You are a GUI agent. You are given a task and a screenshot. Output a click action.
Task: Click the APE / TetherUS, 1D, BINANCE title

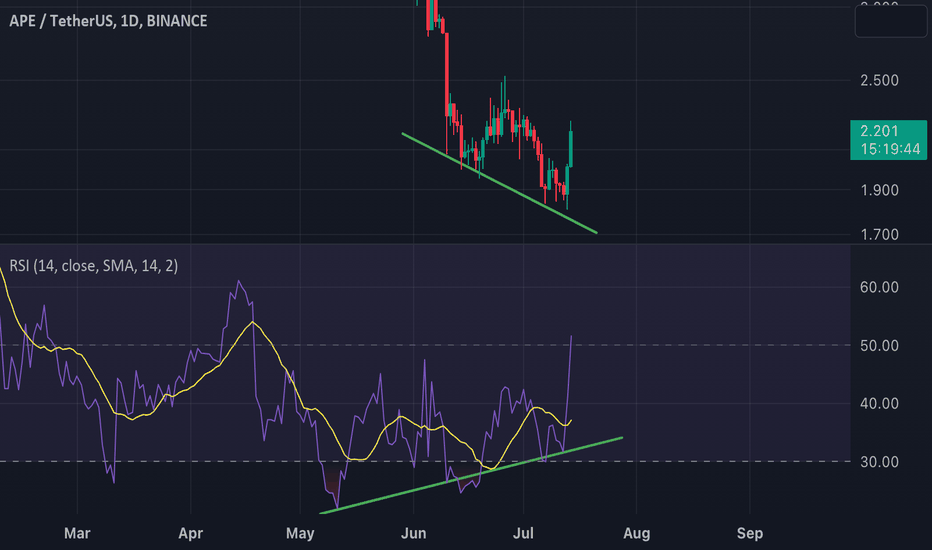[108, 21]
